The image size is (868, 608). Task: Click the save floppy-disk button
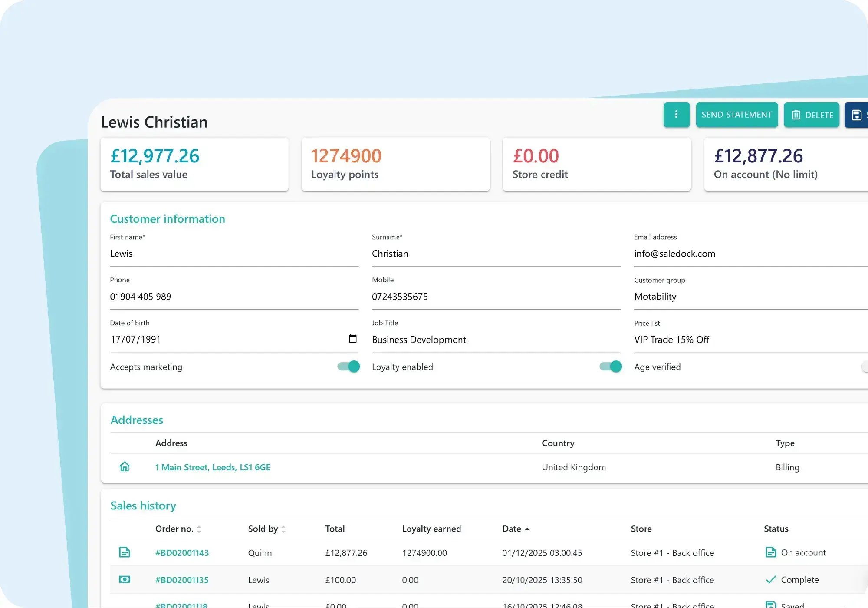[x=857, y=115]
